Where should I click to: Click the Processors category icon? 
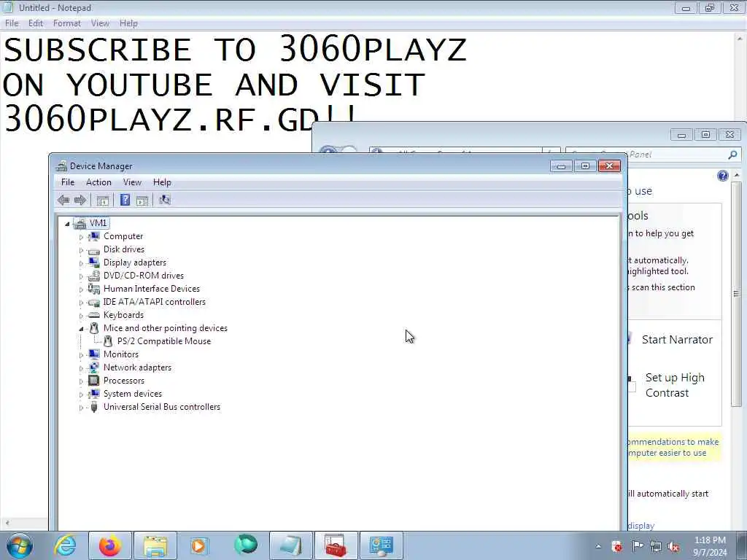[x=94, y=381]
